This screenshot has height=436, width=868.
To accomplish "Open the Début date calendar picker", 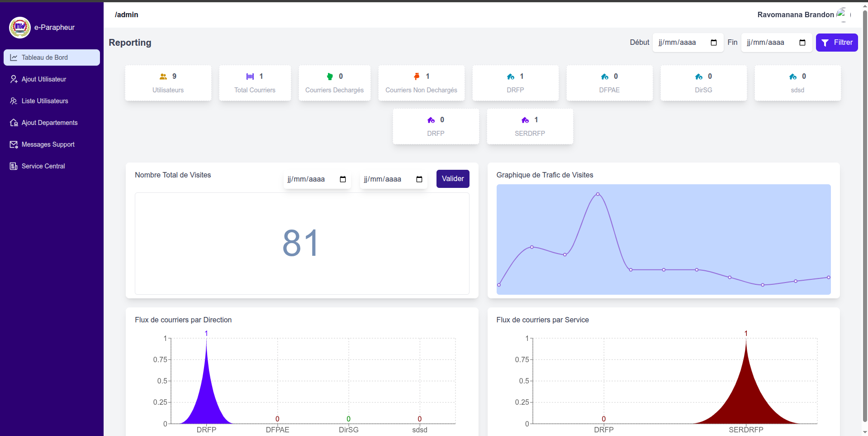I will tap(714, 43).
